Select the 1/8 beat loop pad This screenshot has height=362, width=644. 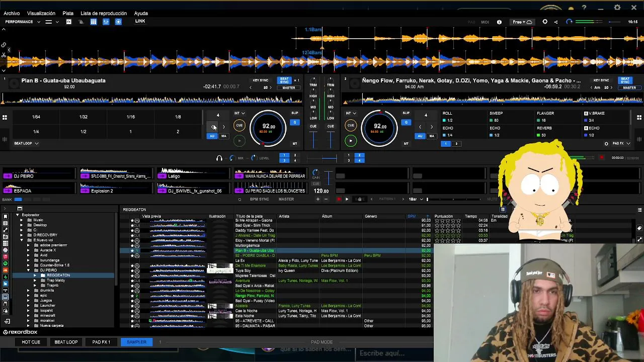(x=178, y=117)
